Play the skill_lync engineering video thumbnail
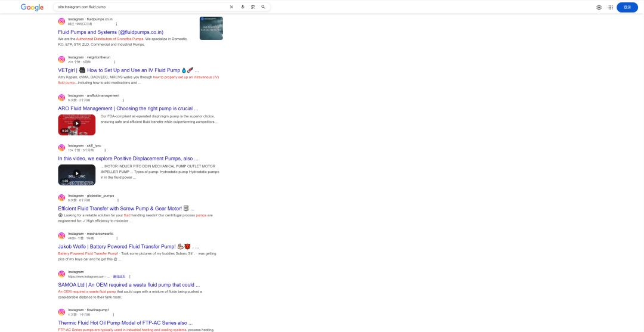644x332 pixels. [77, 175]
